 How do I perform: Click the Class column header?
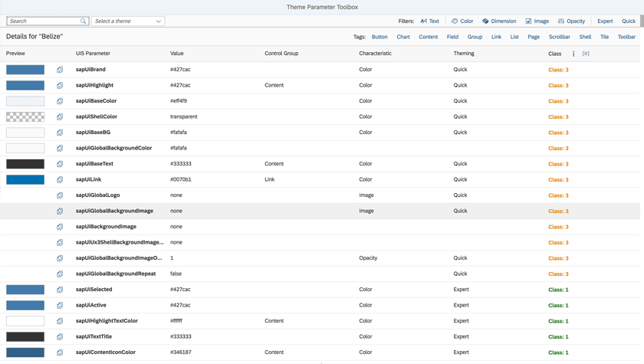pyautogui.click(x=554, y=54)
